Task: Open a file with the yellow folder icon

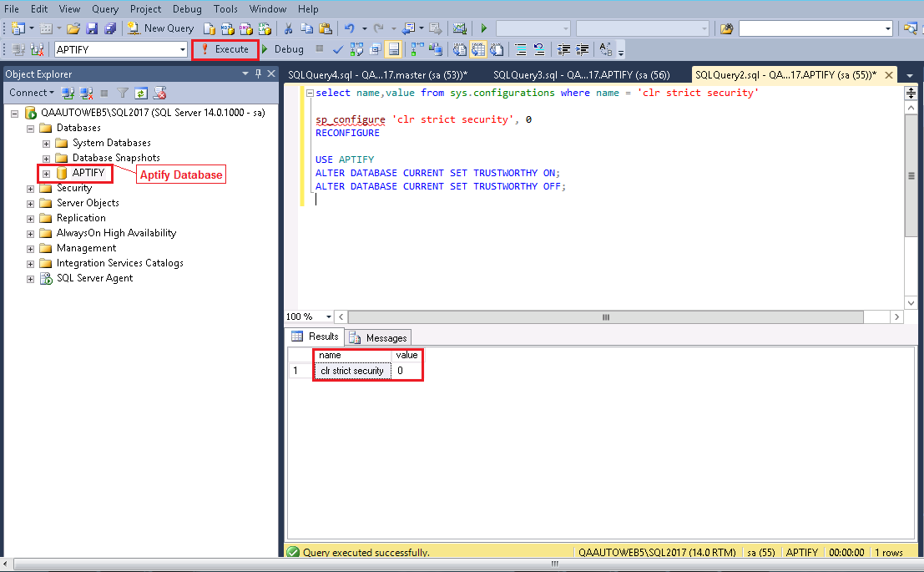Action: click(x=73, y=28)
